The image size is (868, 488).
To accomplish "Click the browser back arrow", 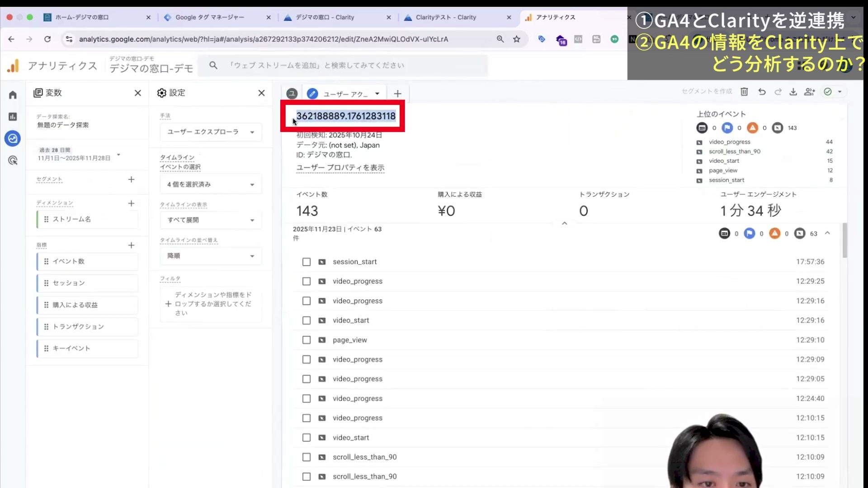I will click(x=11, y=39).
